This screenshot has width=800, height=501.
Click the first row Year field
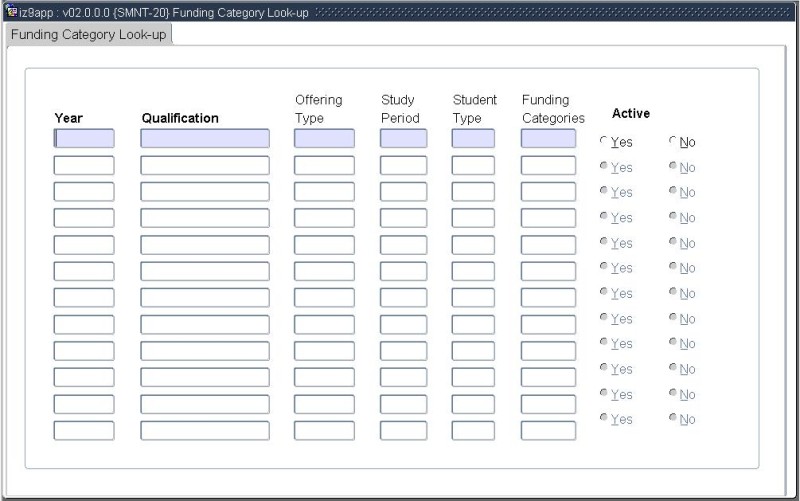pyautogui.click(x=84, y=139)
